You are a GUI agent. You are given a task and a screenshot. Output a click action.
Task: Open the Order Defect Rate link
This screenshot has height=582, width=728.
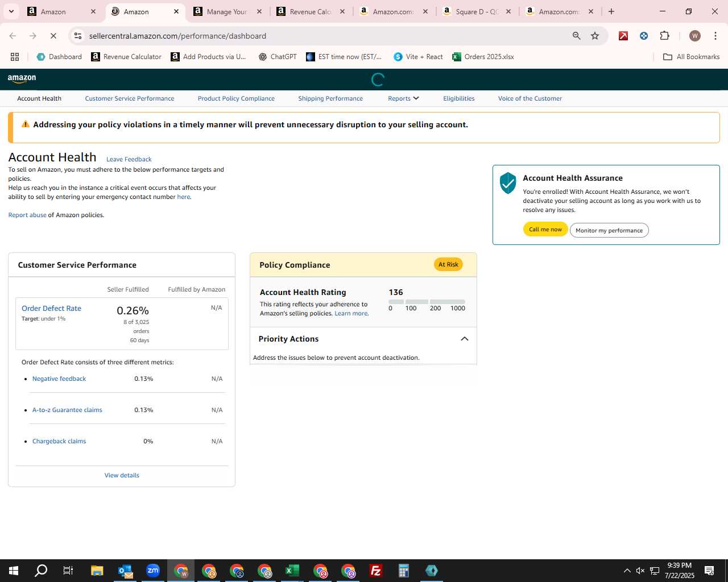(51, 308)
